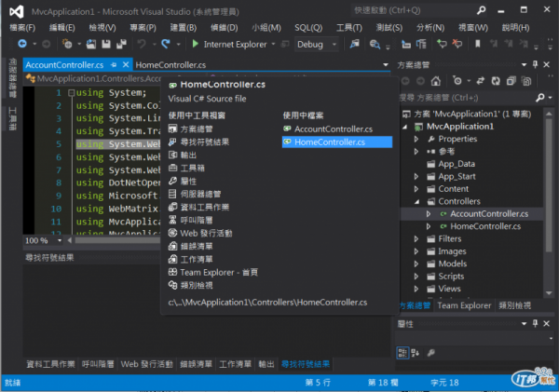Screen dimensions: 559x392
Task: Click the Show All Files icon in Solution Explorer
Action: [526, 81]
